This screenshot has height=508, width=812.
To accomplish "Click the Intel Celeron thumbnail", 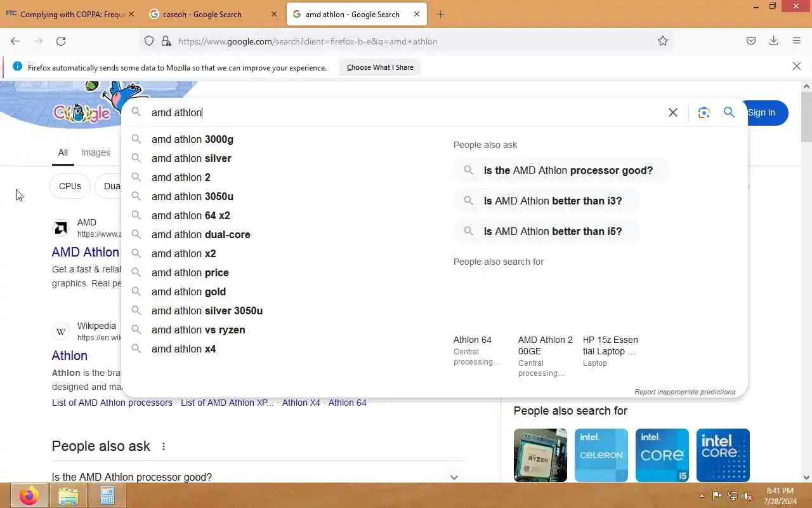I will tap(601, 455).
